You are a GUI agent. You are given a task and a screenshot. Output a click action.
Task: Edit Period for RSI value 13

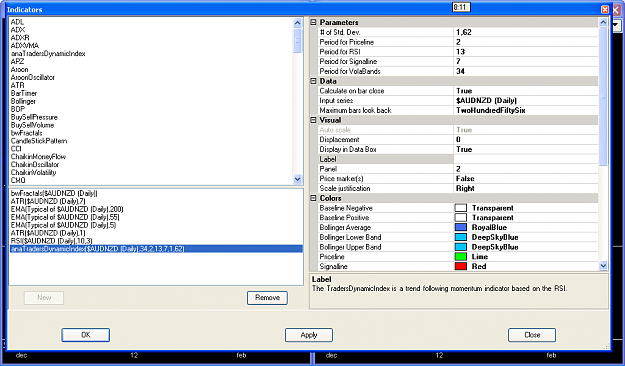point(526,52)
